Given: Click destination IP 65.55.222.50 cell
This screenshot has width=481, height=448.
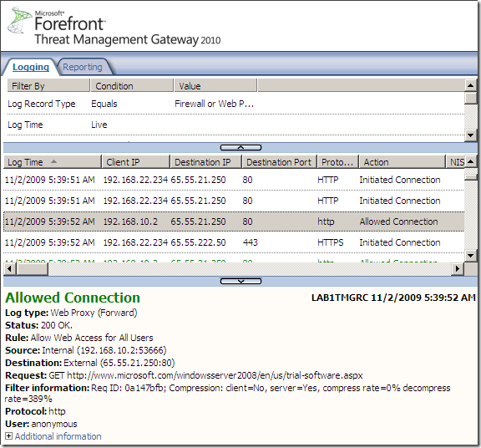Looking at the screenshot, I should tap(198, 242).
